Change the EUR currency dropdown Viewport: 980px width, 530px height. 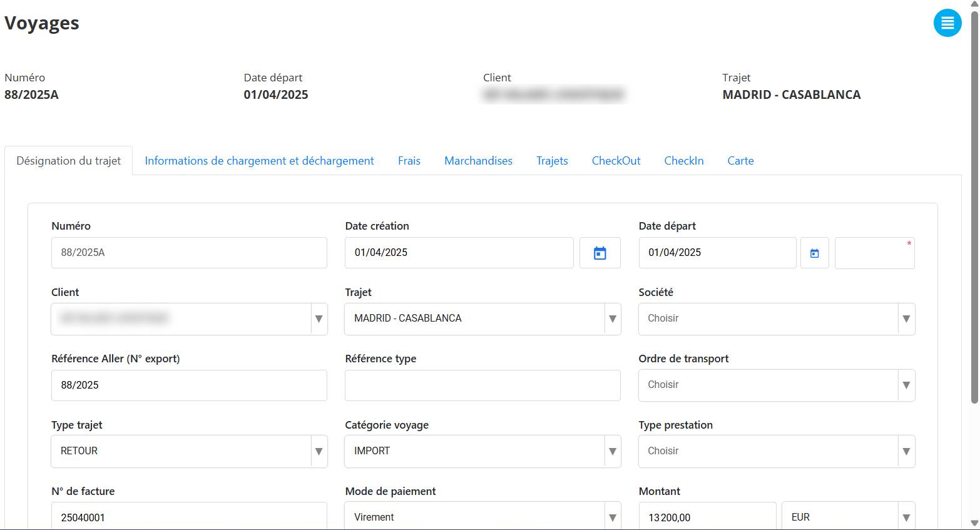click(x=849, y=516)
